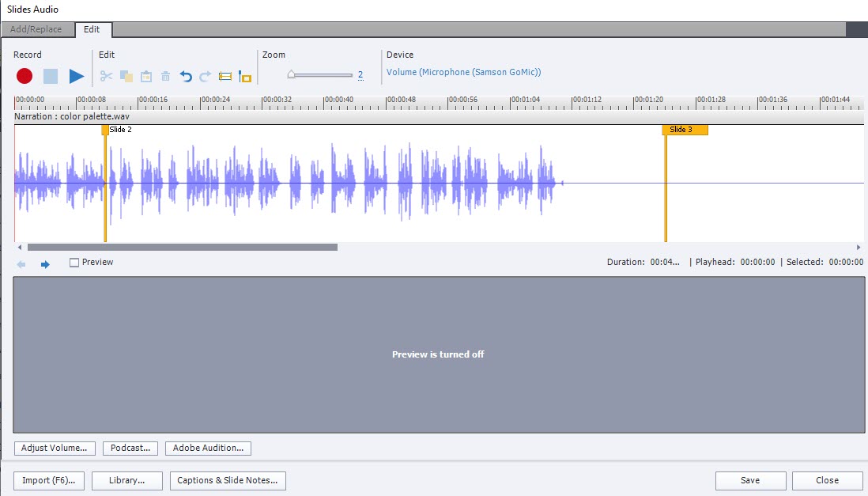
Task: Switch to the Add/Replace tab
Action: (x=36, y=29)
